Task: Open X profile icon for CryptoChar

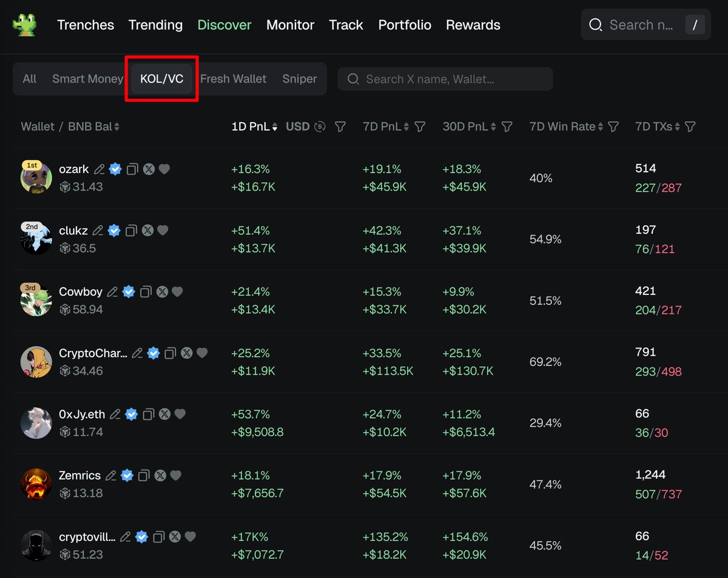Action: (x=187, y=353)
